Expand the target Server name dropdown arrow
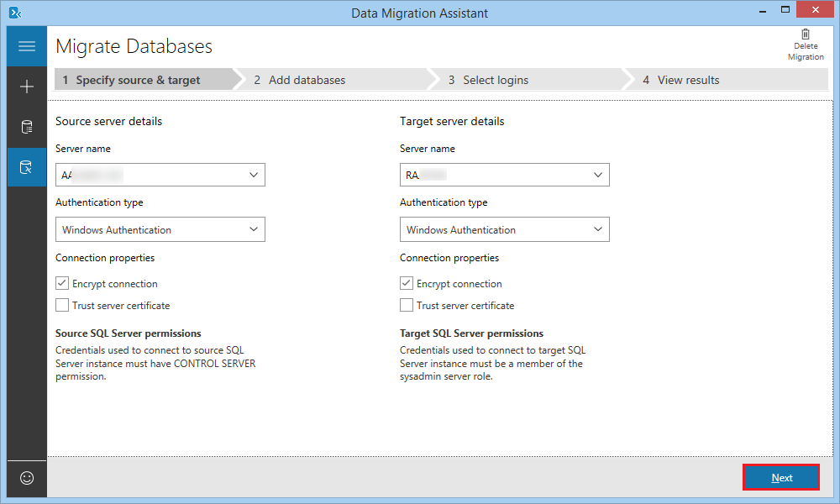Image resolution: width=840 pixels, height=504 pixels. tap(598, 175)
